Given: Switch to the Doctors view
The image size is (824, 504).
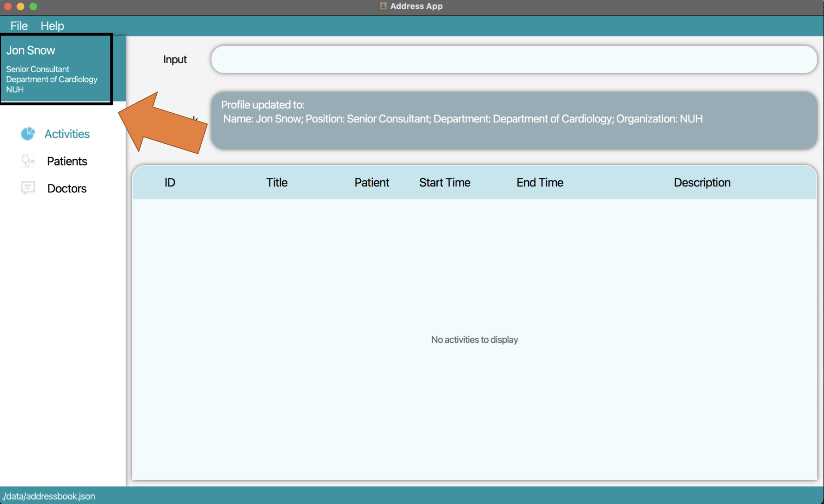Looking at the screenshot, I should tap(67, 188).
